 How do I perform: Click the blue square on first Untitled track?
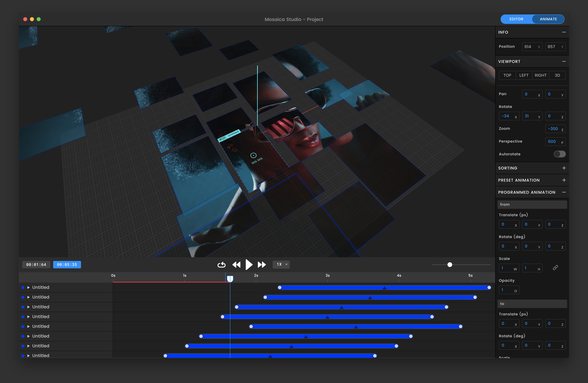click(x=23, y=287)
